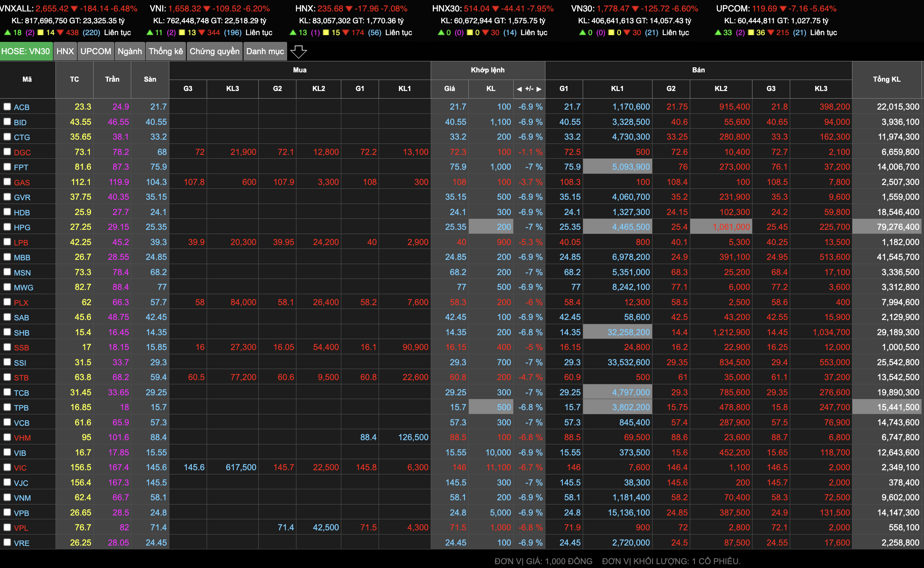Expand the Ngành sector menu
Image resolution: width=924 pixels, height=568 pixels.
tap(130, 51)
